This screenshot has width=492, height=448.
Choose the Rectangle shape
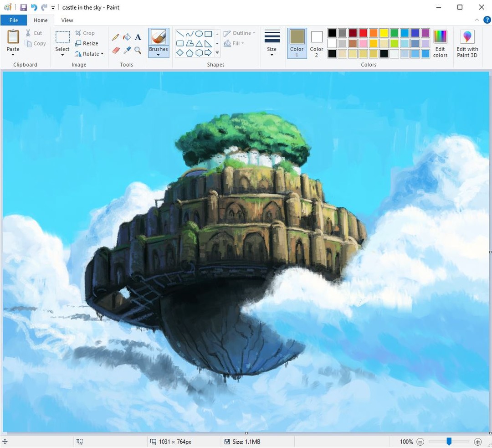[208, 34]
